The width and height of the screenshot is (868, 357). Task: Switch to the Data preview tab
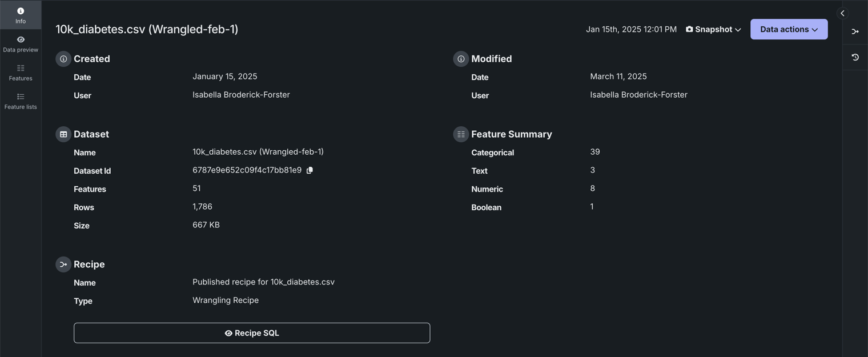pos(21,44)
